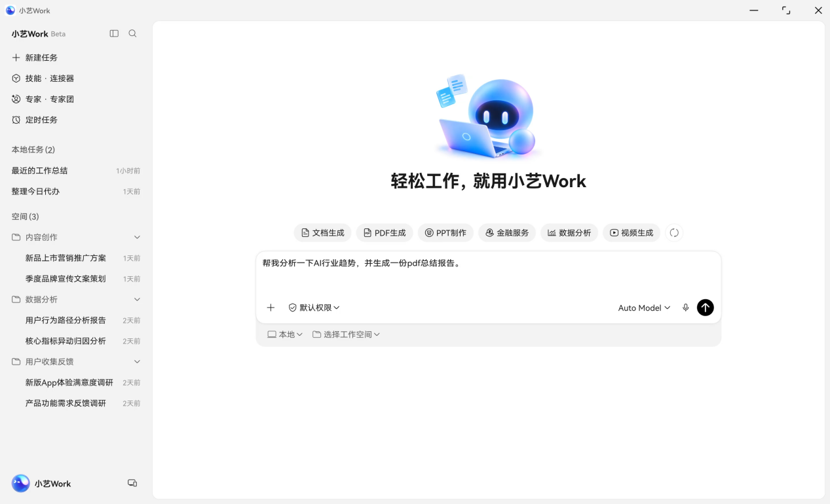Open the device icon beside 小艺Work
The image size is (830, 504).
(132, 483)
